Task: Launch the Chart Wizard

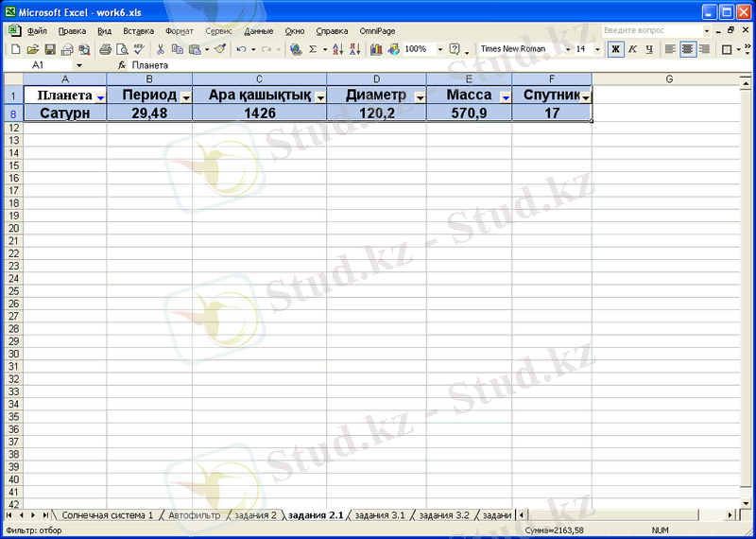Action: pyautogui.click(x=376, y=49)
